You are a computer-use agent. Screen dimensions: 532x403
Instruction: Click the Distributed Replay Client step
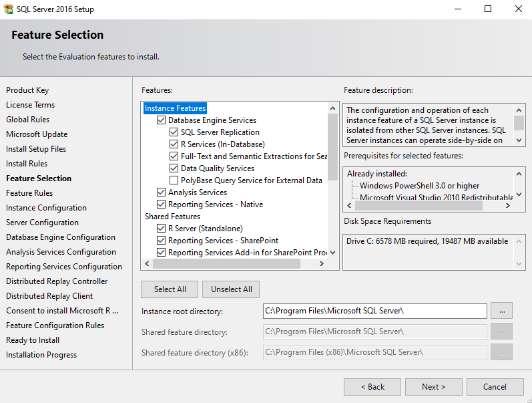(x=49, y=296)
